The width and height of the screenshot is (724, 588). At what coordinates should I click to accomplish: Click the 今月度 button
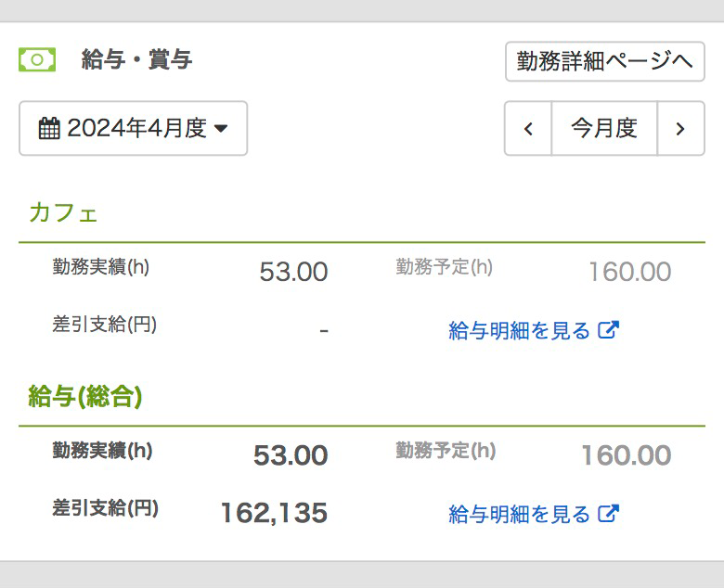(x=604, y=128)
